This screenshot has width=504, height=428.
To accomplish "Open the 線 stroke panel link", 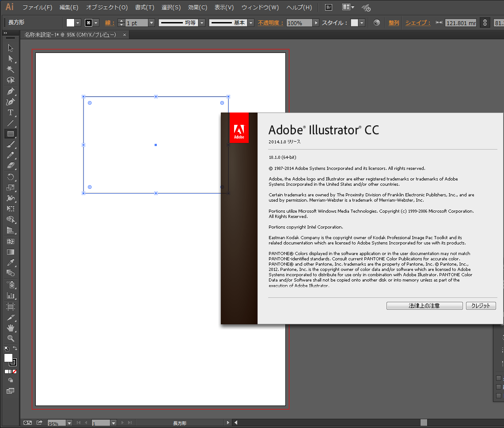I will coord(109,23).
